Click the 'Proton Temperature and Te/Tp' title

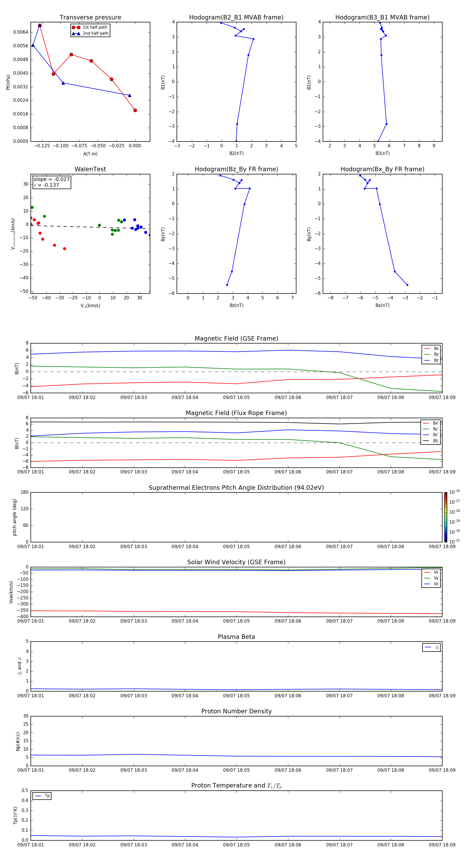236,785
